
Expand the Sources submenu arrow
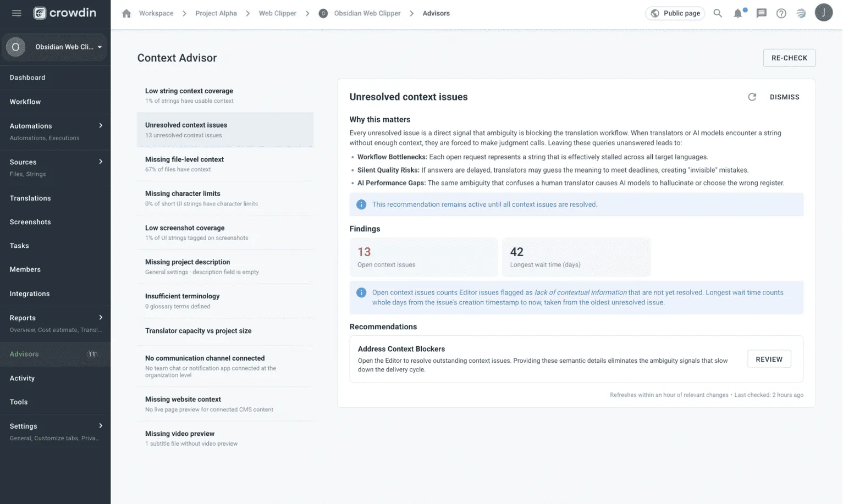tap(101, 162)
